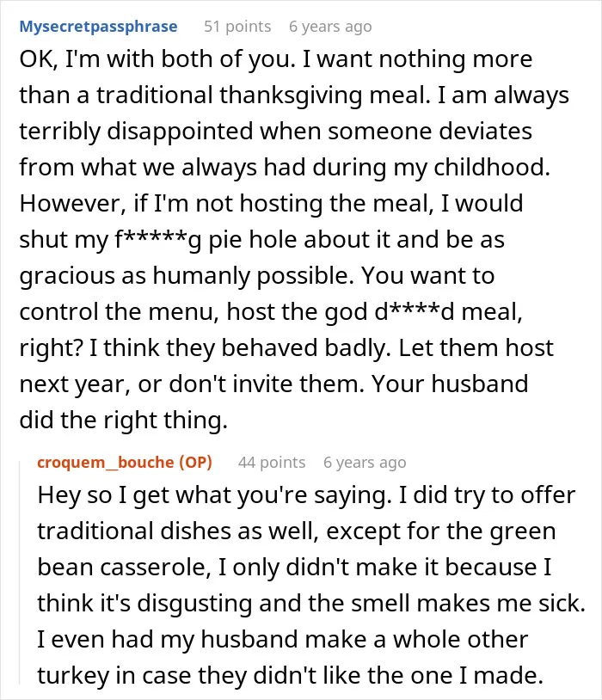Click the word "turkey" in the last line
This screenshot has height=700, width=602.
click(73, 676)
